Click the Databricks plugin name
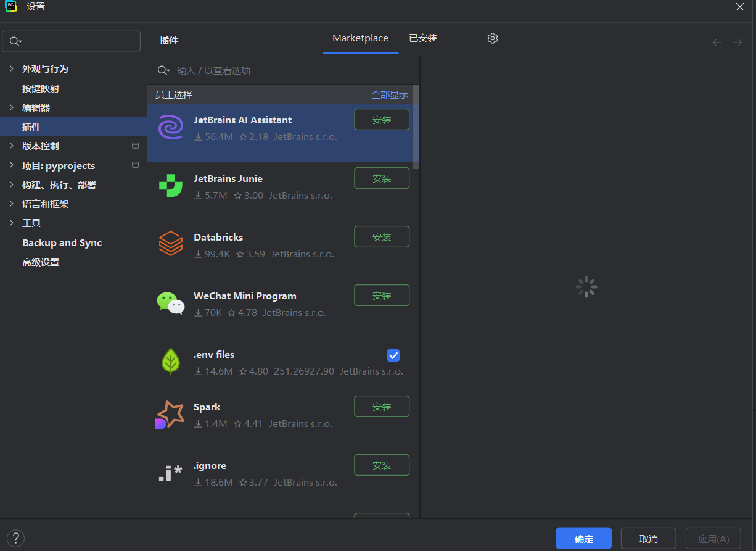 click(x=218, y=237)
